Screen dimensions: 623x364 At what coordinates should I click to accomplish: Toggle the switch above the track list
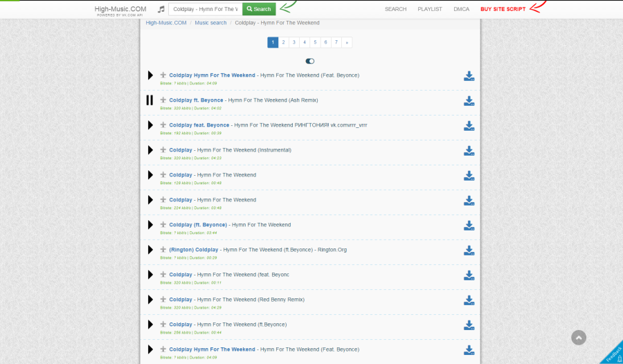pyautogui.click(x=310, y=61)
